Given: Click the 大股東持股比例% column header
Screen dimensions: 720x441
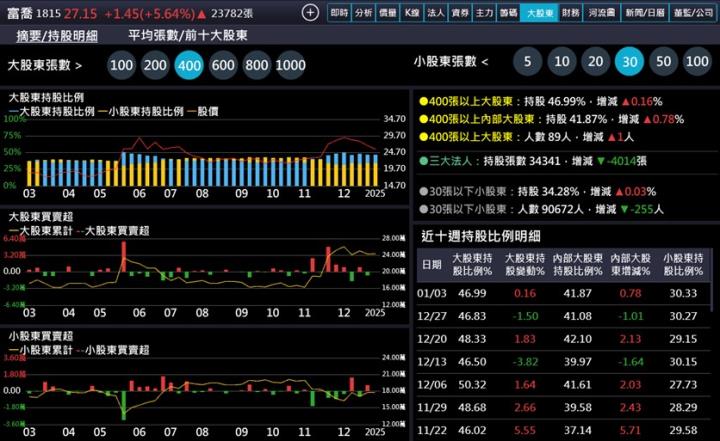Looking at the screenshot, I should (472, 265).
